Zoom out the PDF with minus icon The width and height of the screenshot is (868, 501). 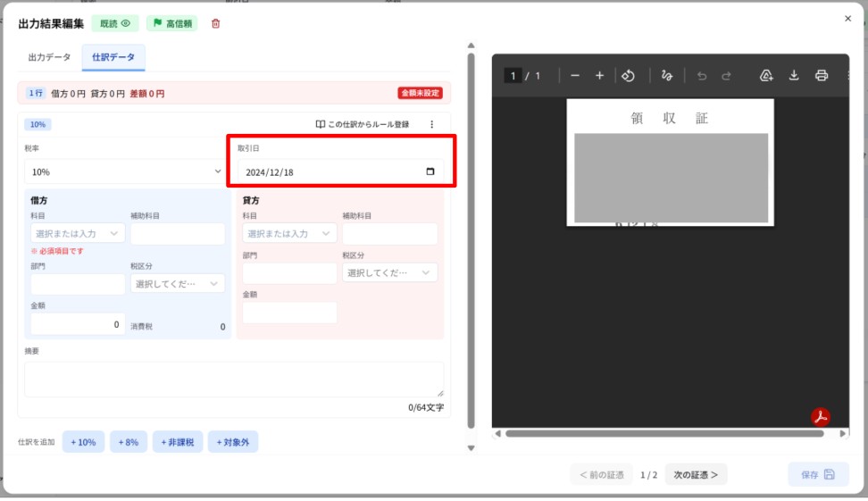click(x=574, y=75)
